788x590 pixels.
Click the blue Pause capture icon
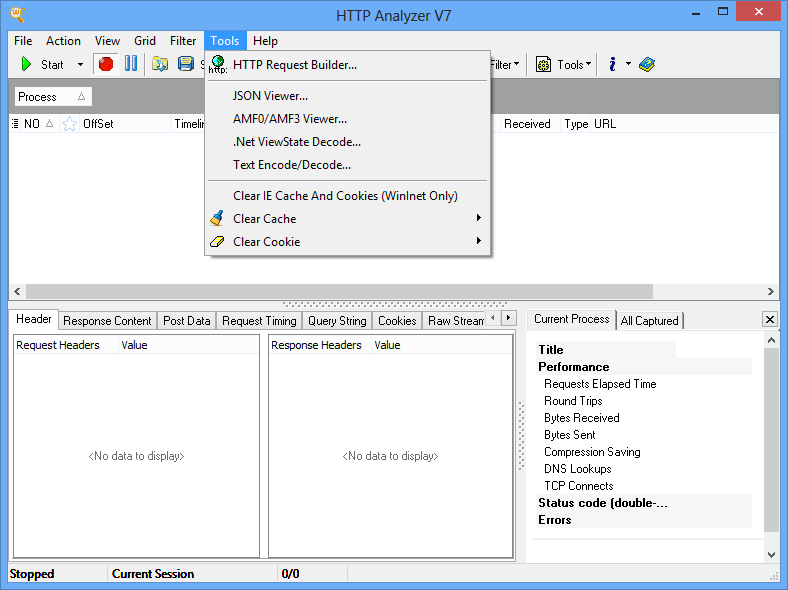click(x=131, y=64)
